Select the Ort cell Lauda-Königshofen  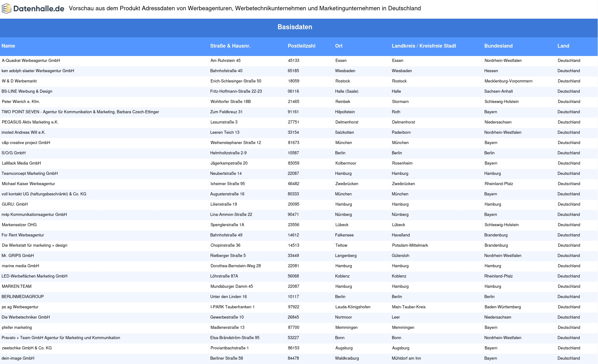(x=353, y=307)
